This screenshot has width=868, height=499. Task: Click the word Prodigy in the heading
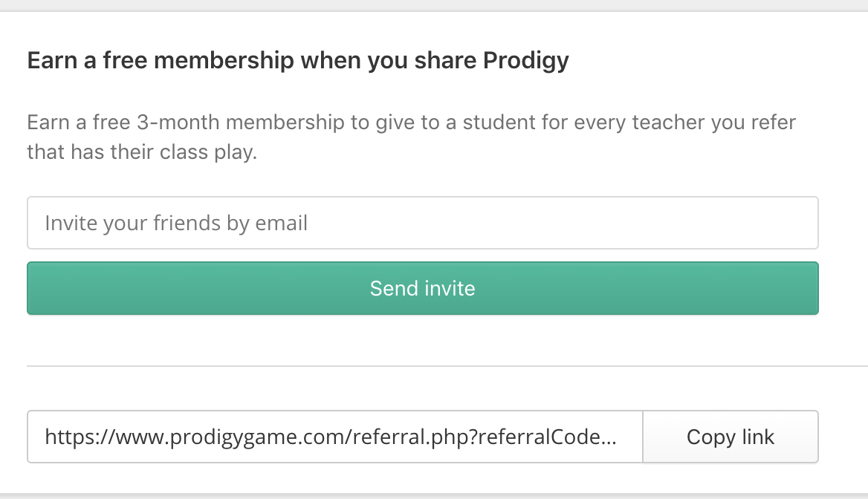[x=525, y=60]
